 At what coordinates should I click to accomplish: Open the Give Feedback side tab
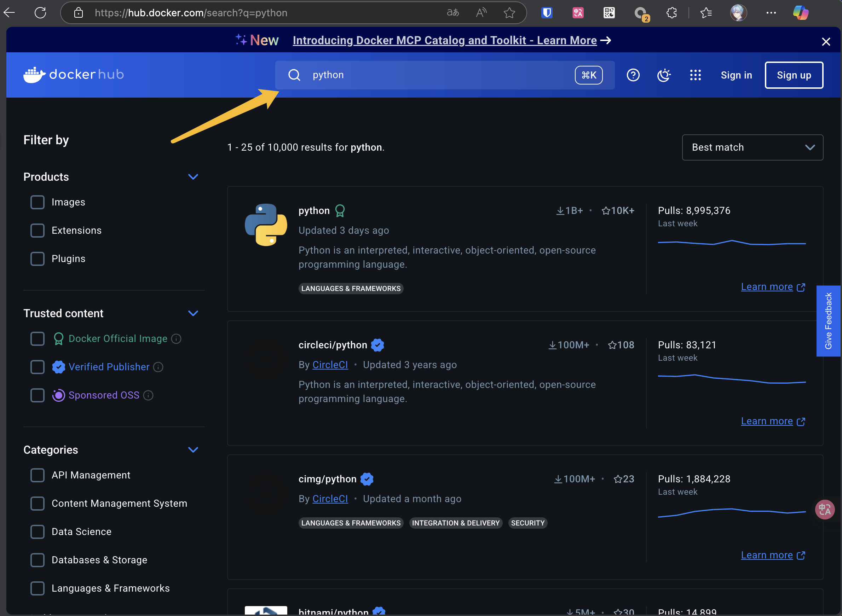828,321
